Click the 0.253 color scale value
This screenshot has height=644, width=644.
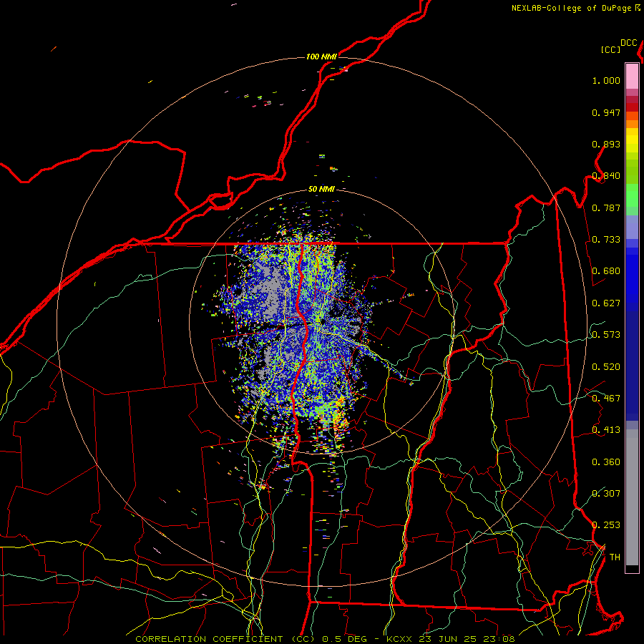pyautogui.click(x=606, y=525)
